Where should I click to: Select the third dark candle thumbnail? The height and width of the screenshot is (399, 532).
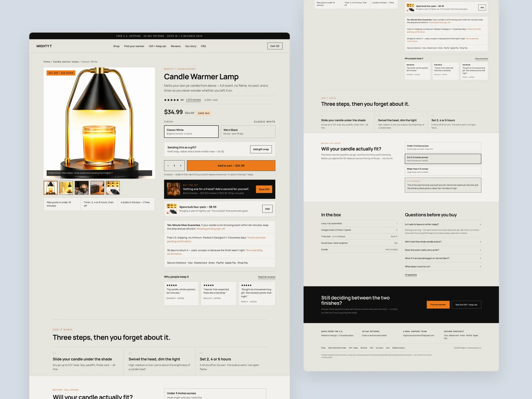(82, 188)
